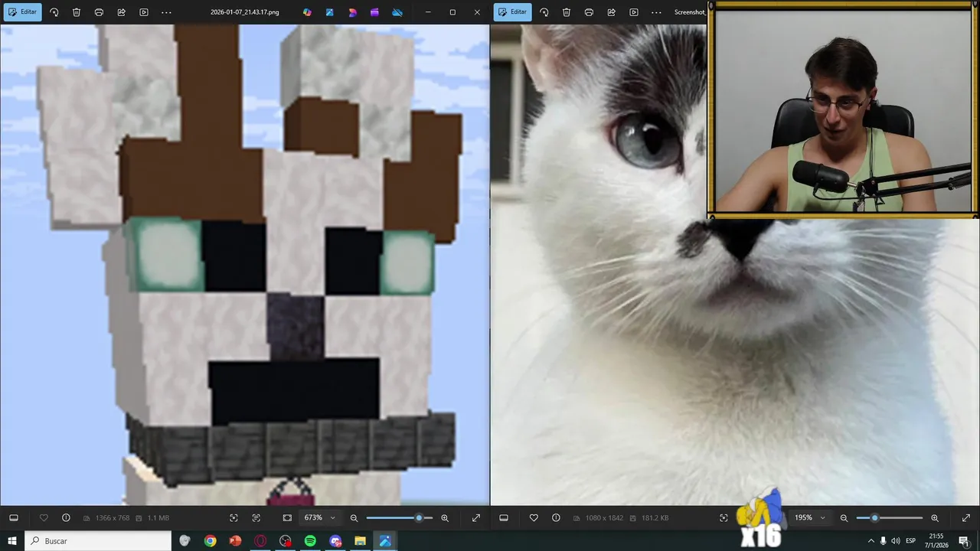Zoom in cat photo with plus magnifier
This screenshot has height=551, width=980.
pyautogui.click(x=935, y=518)
